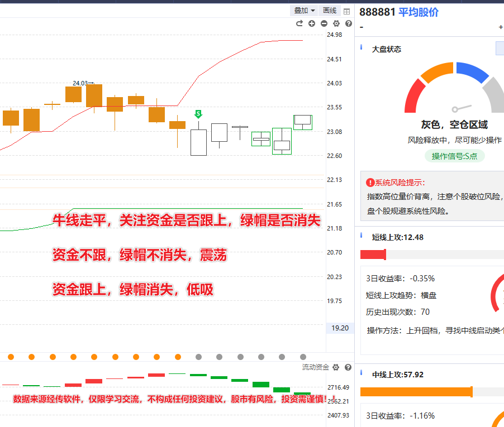Click the 平均股价 stock name

tap(419, 12)
